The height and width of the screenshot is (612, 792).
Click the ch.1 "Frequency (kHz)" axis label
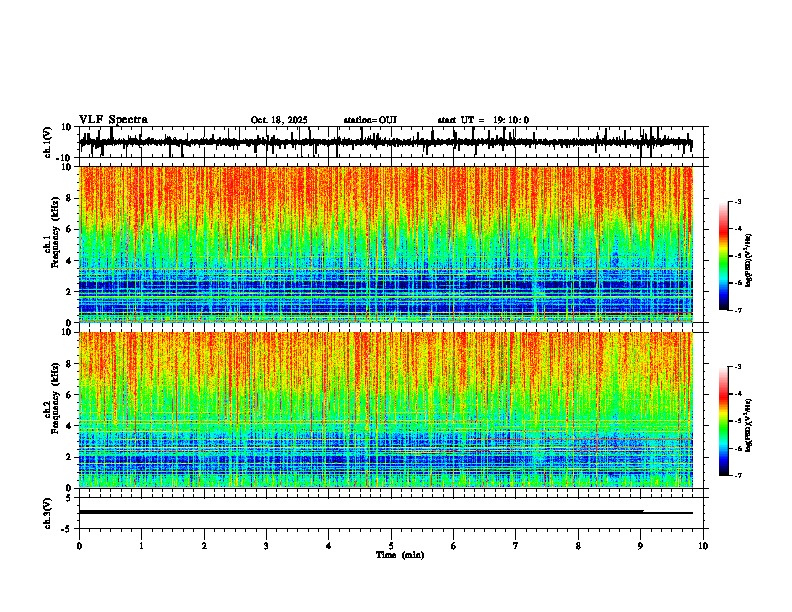tap(55, 232)
